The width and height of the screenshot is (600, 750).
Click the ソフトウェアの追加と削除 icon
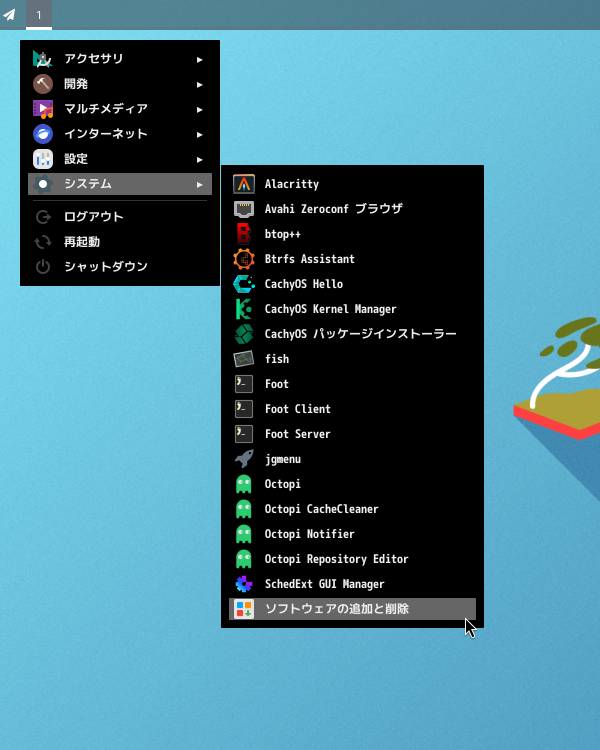(244, 609)
